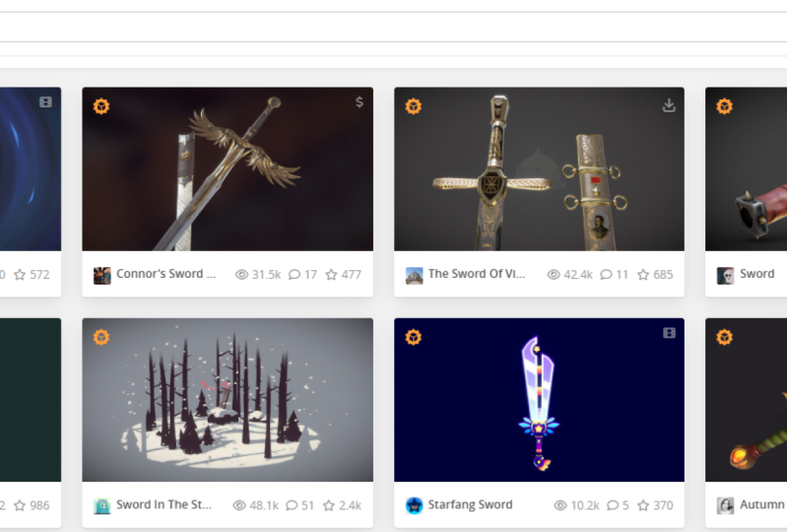Click the 31.5k views eye icon
This screenshot has width=787, height=532.
[242, 275]
